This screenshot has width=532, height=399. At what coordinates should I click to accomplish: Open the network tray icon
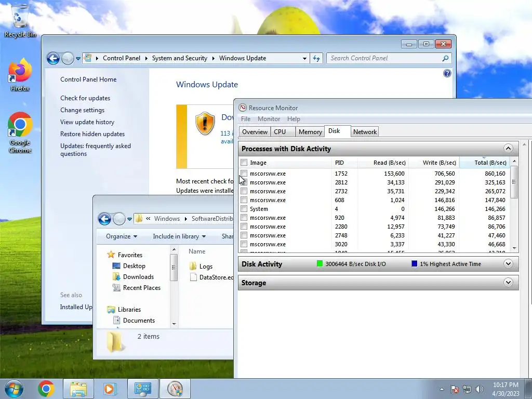tap(467, 389)
